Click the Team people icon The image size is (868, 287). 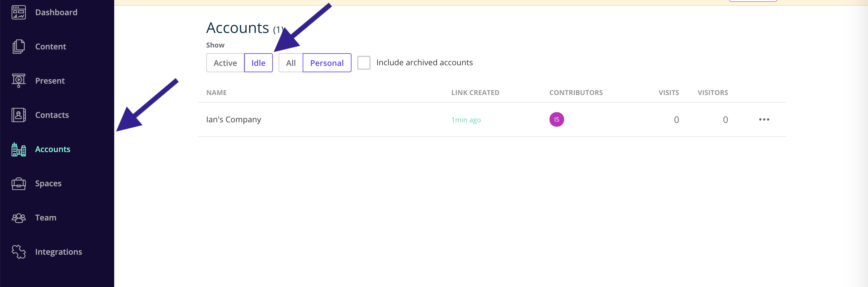[x=18, y=218]
